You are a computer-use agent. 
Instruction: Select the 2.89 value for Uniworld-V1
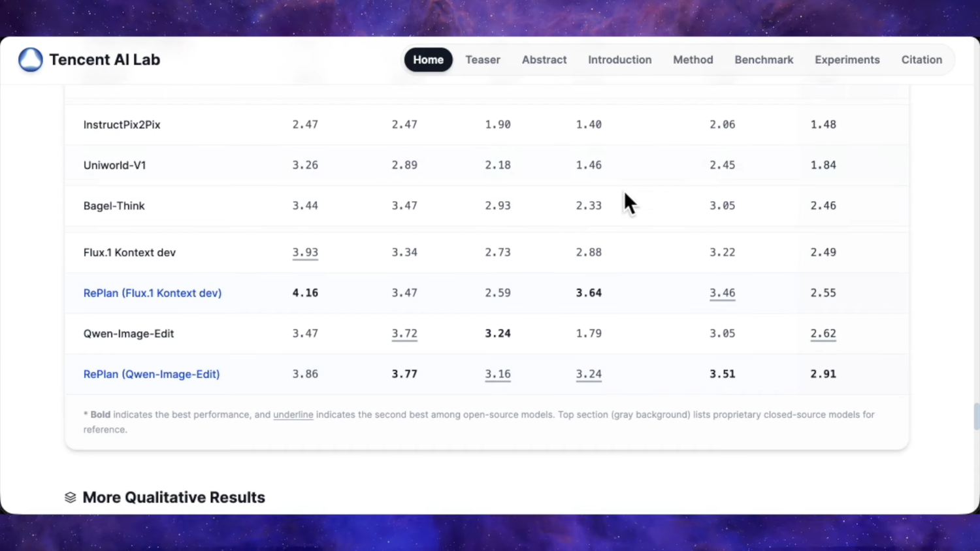point(404,165)
